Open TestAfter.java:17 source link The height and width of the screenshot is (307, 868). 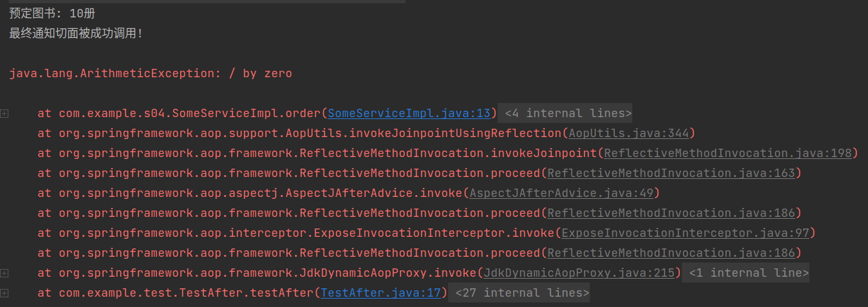pyautogui.click(x=381, y=293)
